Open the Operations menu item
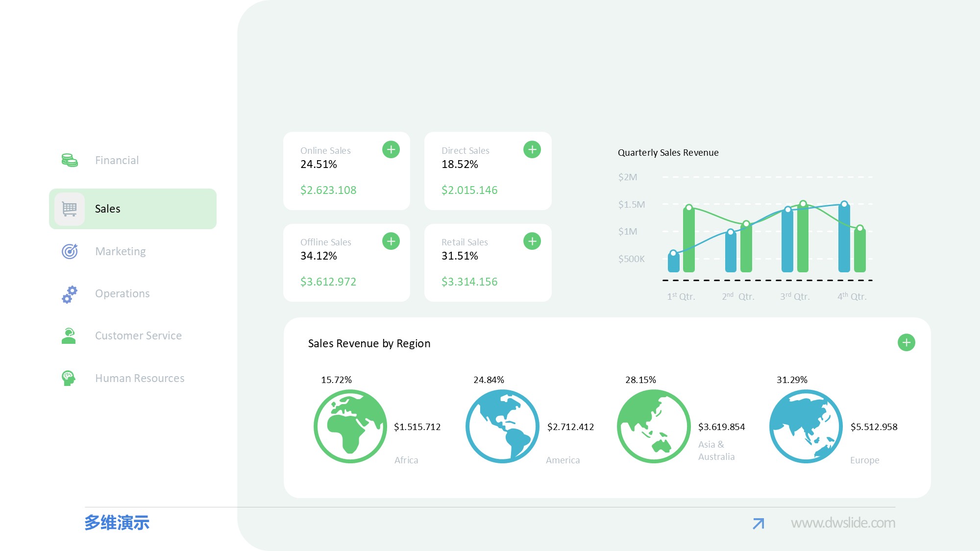This screenshot has width=980, height=551. [x=122, y=293]
